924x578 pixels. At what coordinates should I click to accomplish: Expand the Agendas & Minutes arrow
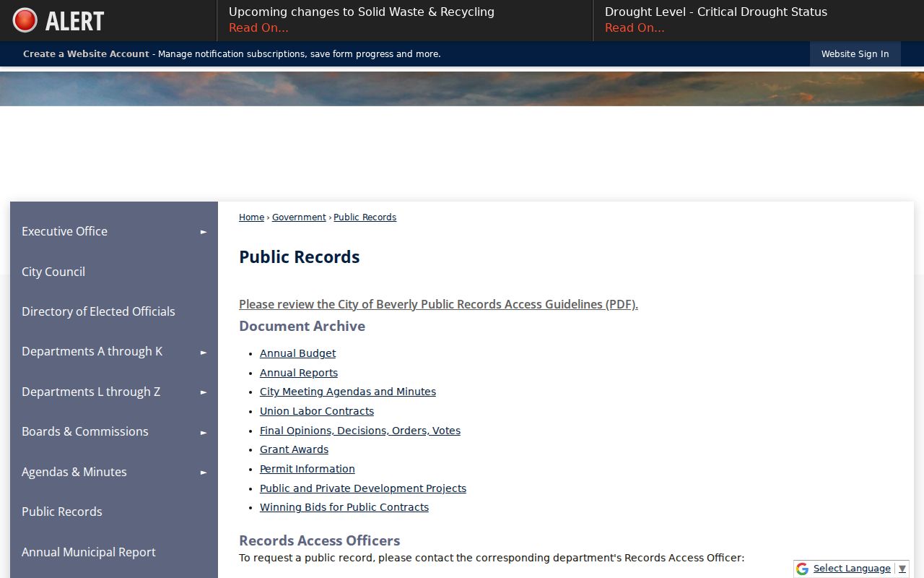pos(204,473)
